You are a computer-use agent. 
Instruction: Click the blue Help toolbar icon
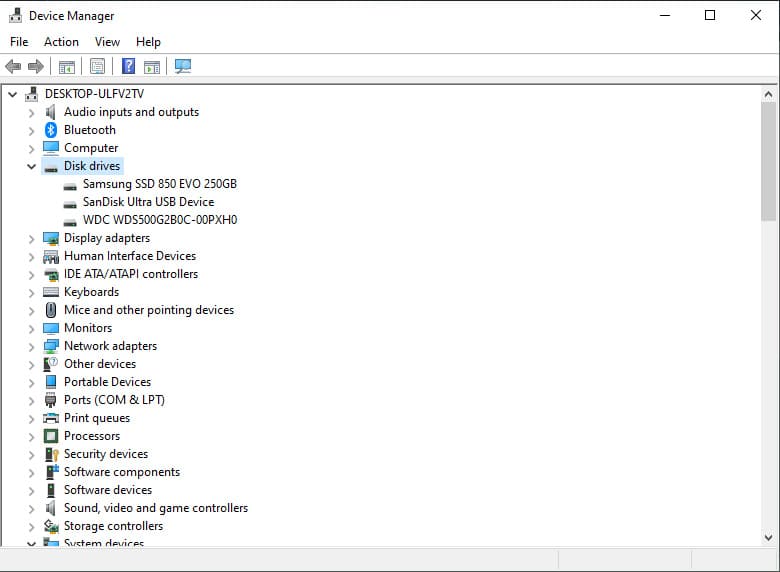click(x=128, y=66)
